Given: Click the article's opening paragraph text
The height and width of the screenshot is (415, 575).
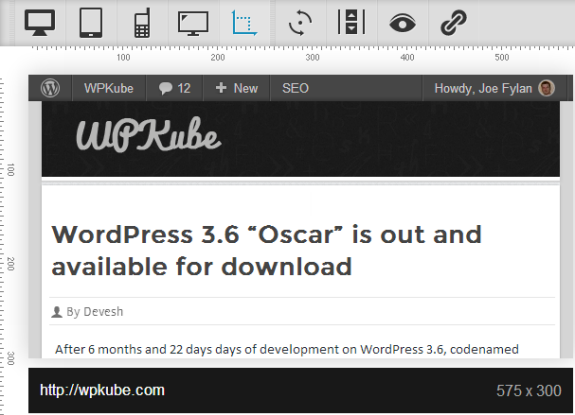Looking at the screenshot, I should tap(287, 349).
